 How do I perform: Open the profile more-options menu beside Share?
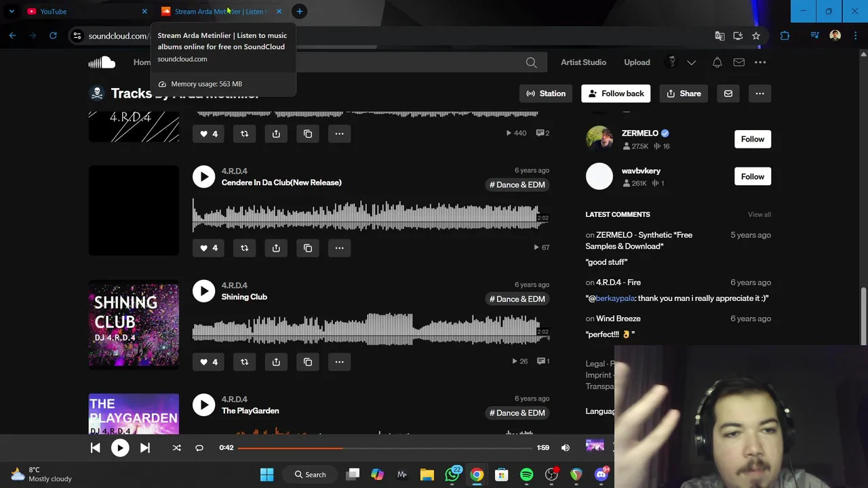click(x=759, y=94)
